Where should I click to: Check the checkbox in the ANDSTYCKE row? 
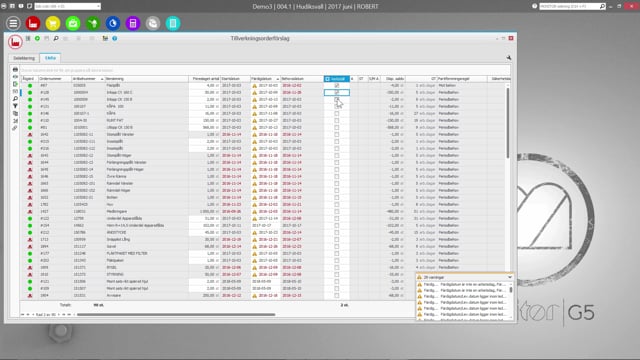pos(337,232)
